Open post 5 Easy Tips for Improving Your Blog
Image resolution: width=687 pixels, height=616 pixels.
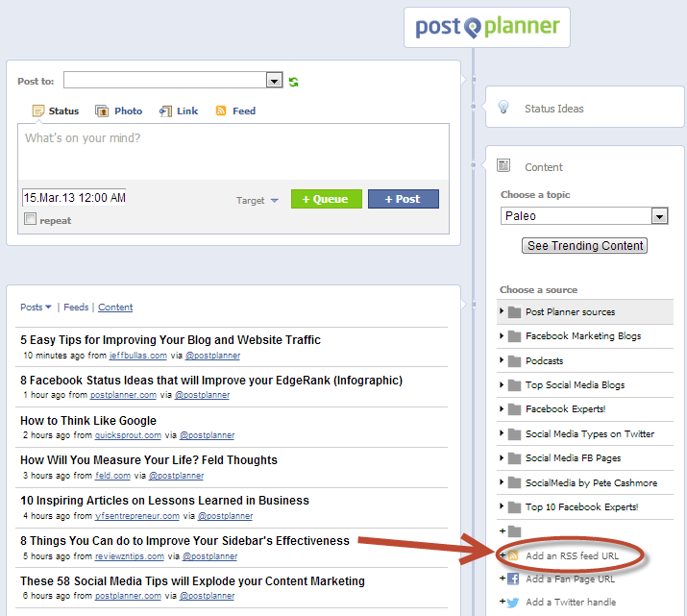(x=170, y=340)
